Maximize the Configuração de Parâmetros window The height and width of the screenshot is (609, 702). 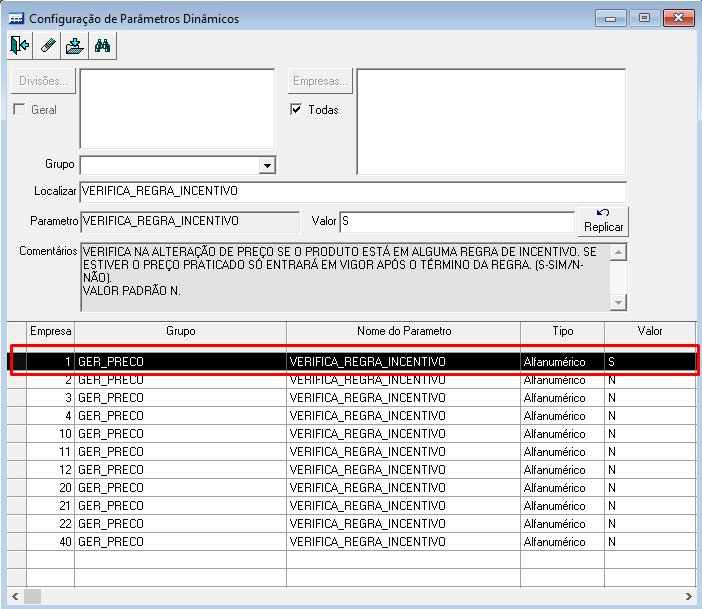pos(644,18)
